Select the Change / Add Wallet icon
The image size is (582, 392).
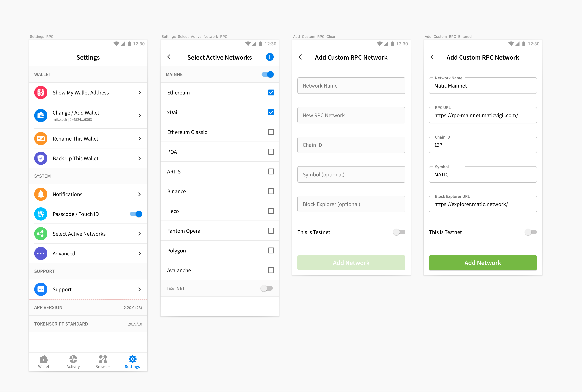click(40, 116)
